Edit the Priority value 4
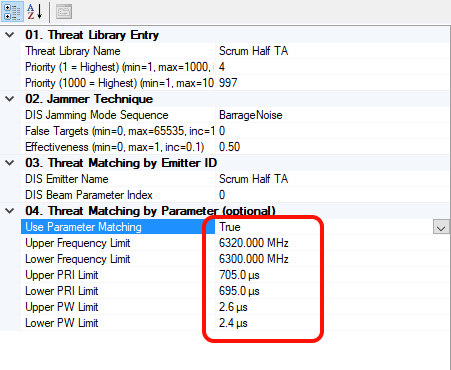This screenshot has width=451, height=370. (x=222, y=67)
